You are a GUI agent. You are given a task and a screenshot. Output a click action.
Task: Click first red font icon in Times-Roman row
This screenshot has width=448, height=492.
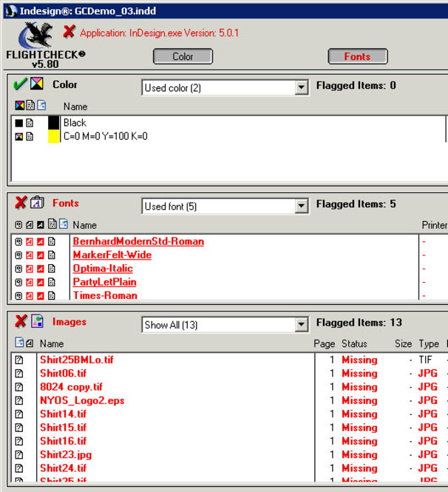[x=30, y=296]
